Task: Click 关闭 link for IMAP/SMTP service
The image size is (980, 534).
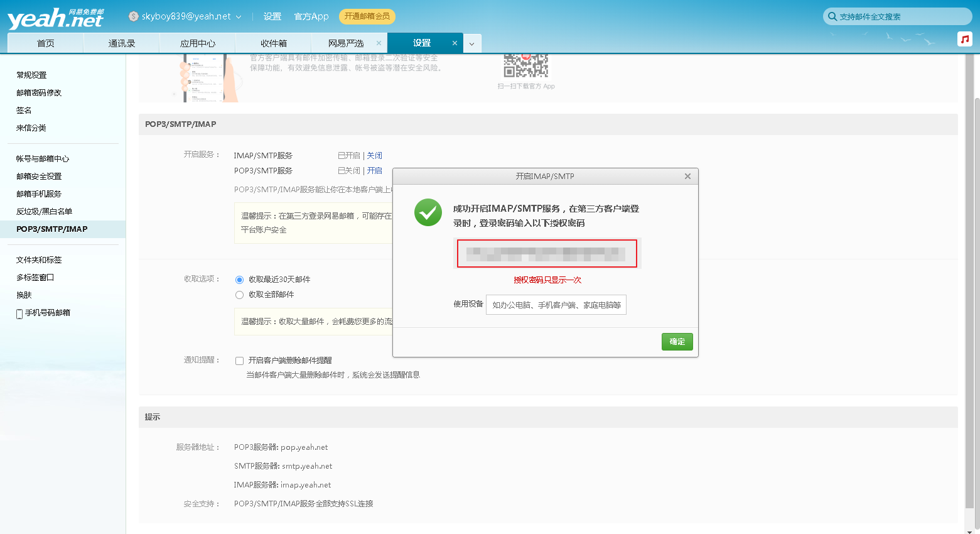Action: tap(374, 156)
